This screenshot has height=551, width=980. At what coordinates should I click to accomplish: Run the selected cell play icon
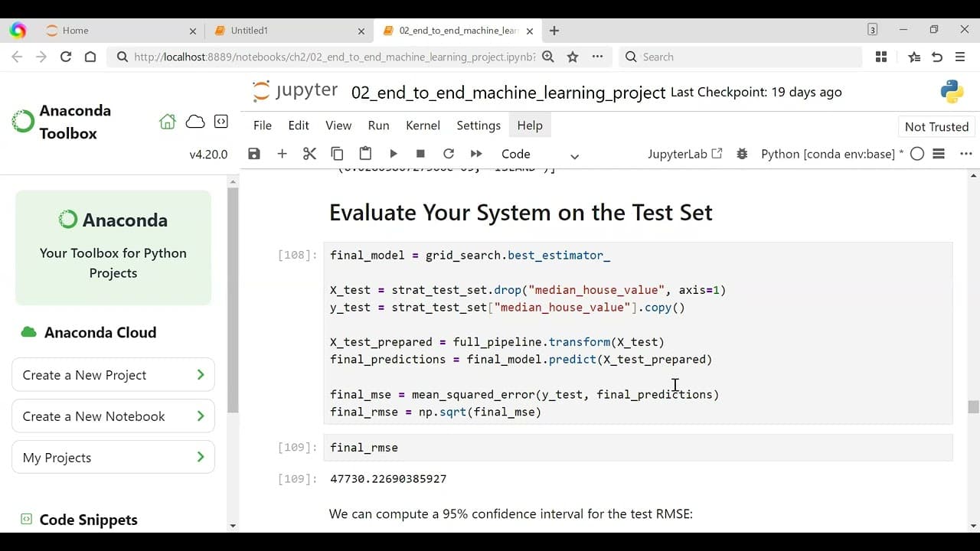[393, 154]
